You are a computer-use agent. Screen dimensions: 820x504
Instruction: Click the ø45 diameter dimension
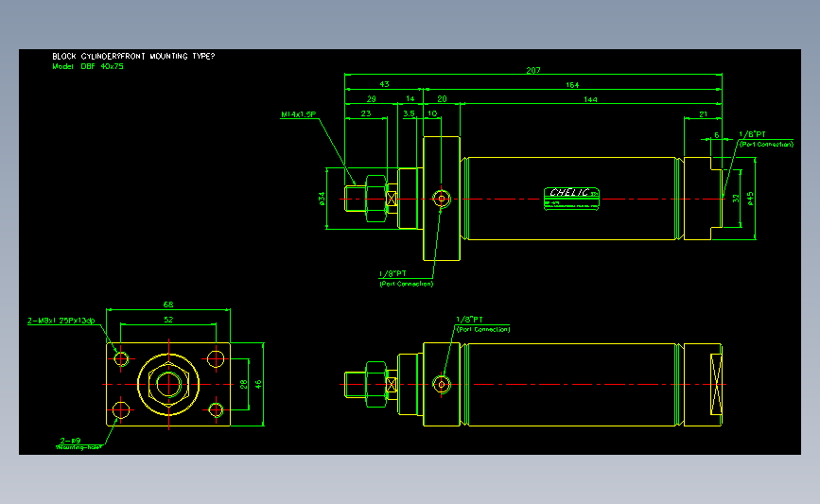[x=750, y=199]
